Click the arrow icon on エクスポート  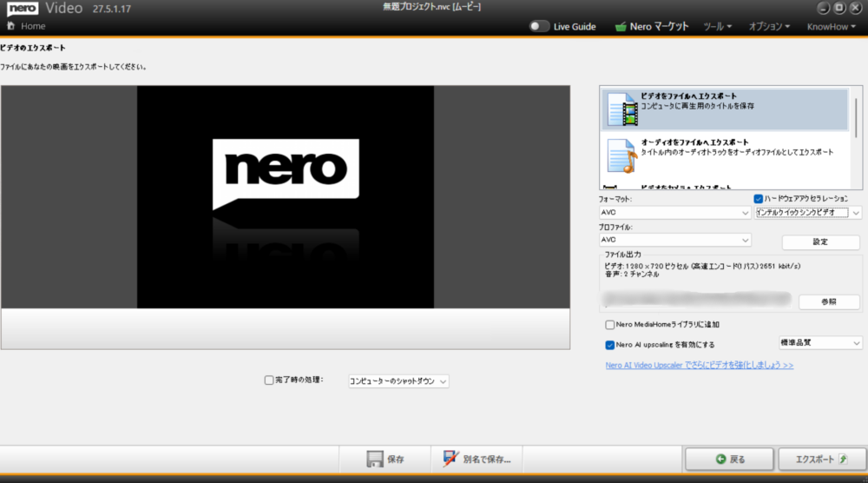tap(843, 460)
